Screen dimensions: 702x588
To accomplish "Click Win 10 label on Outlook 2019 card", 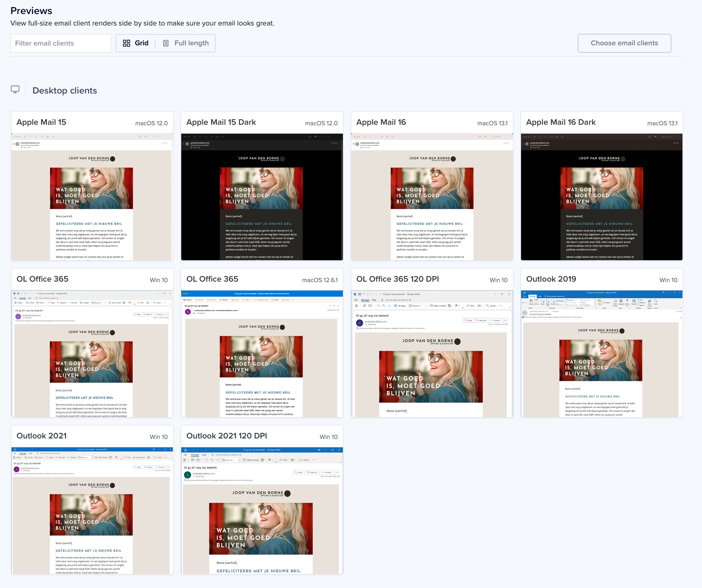I will (668, 280).
